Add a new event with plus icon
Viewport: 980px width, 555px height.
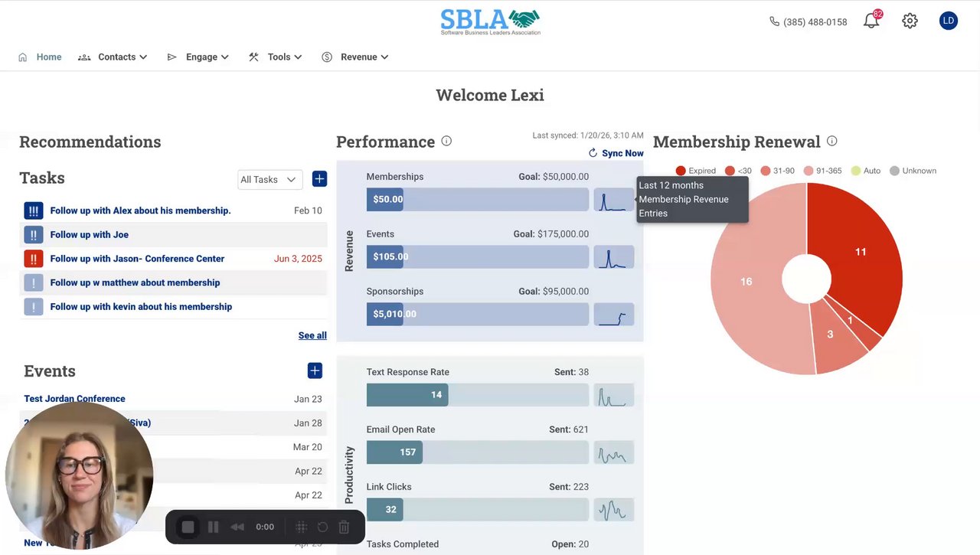(x=315, y=371)
